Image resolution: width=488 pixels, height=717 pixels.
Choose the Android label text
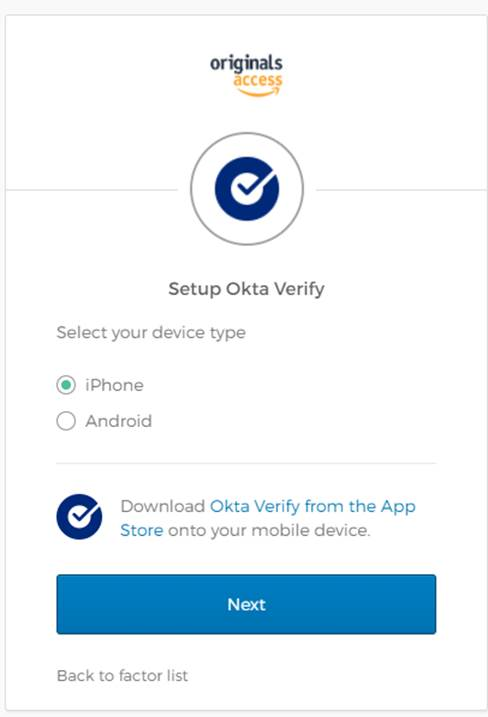pos(118,421)
